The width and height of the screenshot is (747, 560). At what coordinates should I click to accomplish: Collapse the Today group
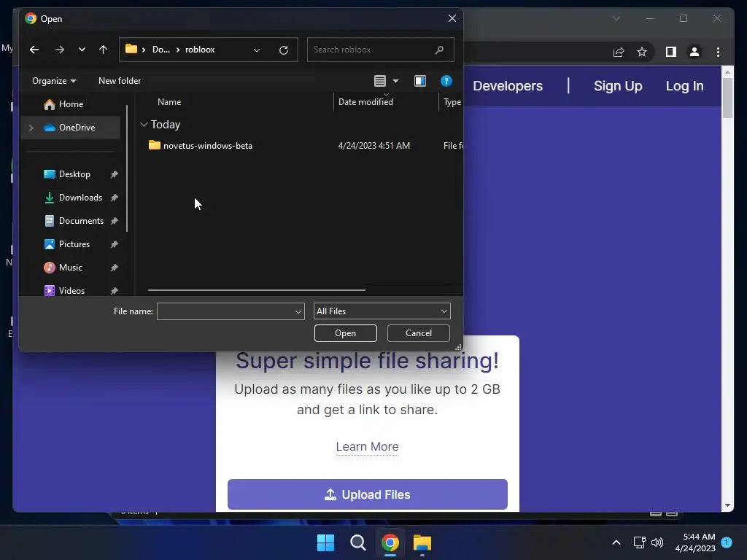(x=144, y=125)
